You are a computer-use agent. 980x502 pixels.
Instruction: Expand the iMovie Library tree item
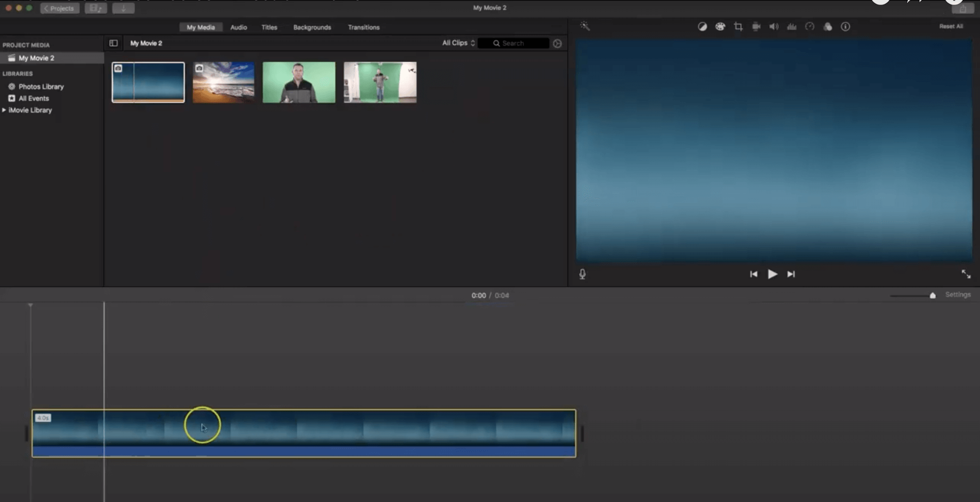pos(5,110)
